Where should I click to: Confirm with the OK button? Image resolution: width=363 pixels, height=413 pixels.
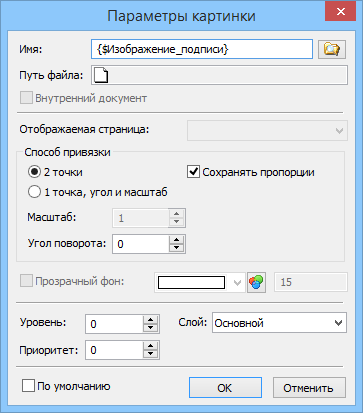coord(225,388)
